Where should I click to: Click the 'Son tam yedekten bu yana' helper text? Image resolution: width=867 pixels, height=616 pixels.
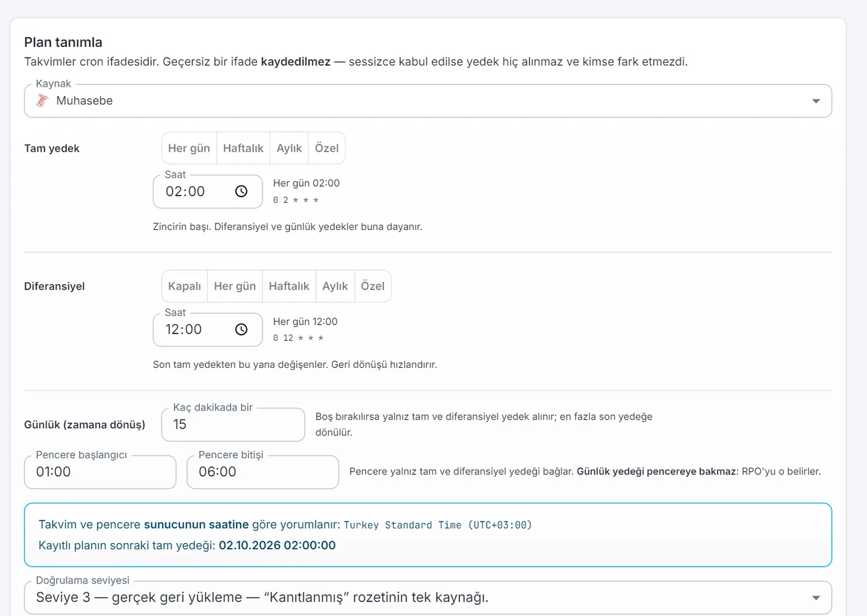(x=295, y=365)
